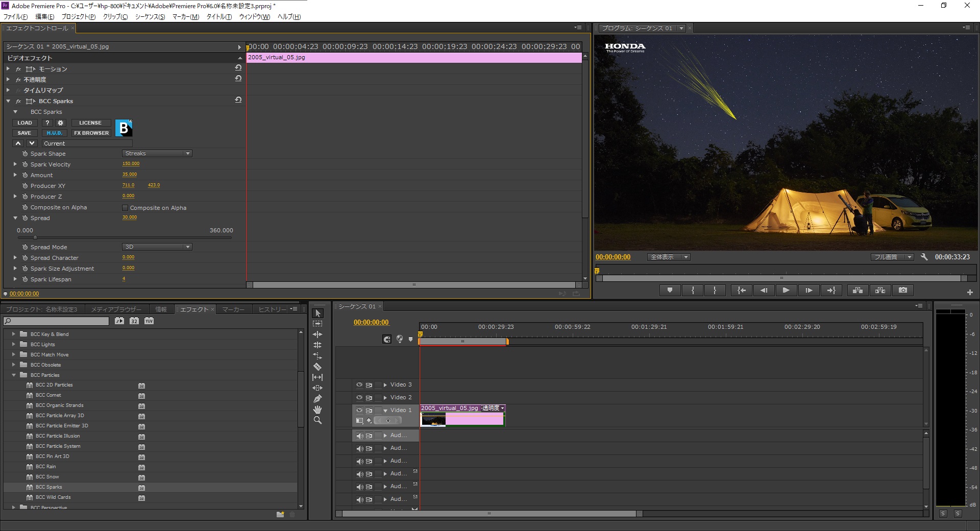Select the Selection arrow tool
Screen dimensions: 980x531
317,313
